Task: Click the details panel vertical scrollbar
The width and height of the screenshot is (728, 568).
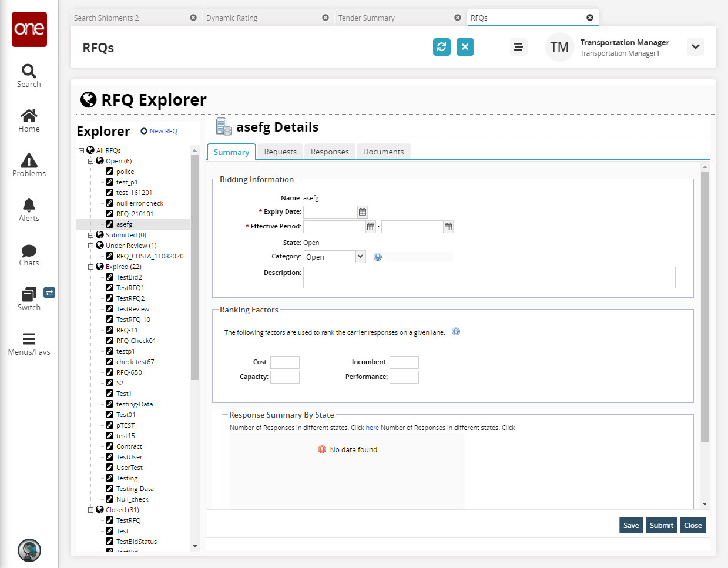Action: (704, 305)
